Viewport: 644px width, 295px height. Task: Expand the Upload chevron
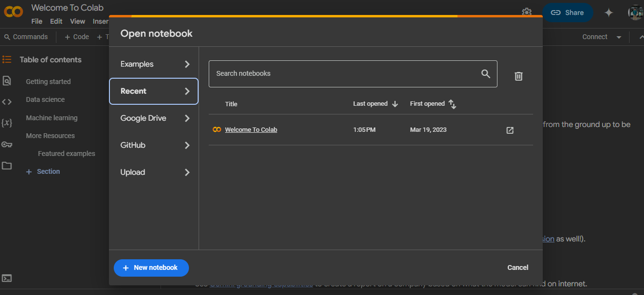(187, 172)
